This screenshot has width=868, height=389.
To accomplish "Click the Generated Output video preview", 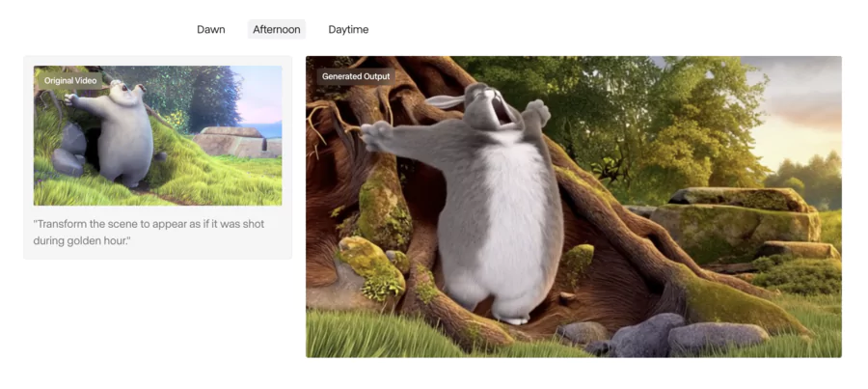I will pos(574,207).
